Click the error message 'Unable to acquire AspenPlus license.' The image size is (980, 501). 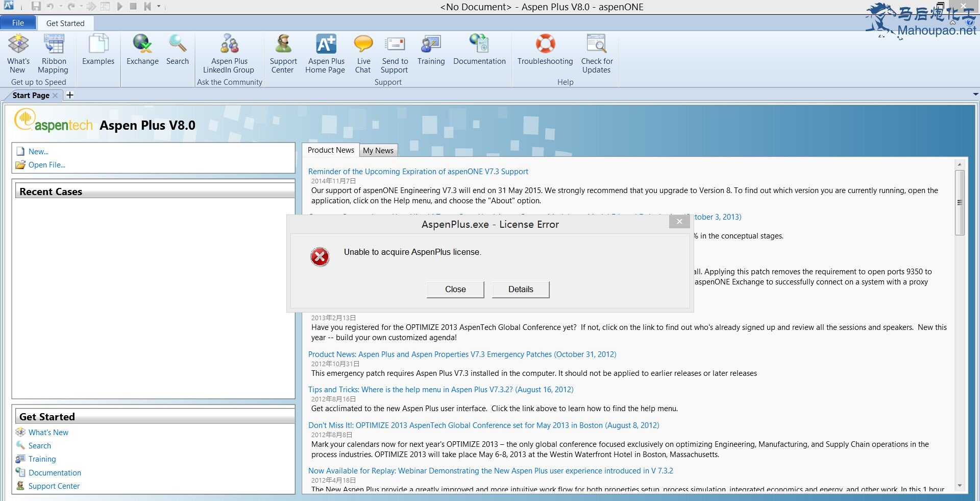pos(412,252)
